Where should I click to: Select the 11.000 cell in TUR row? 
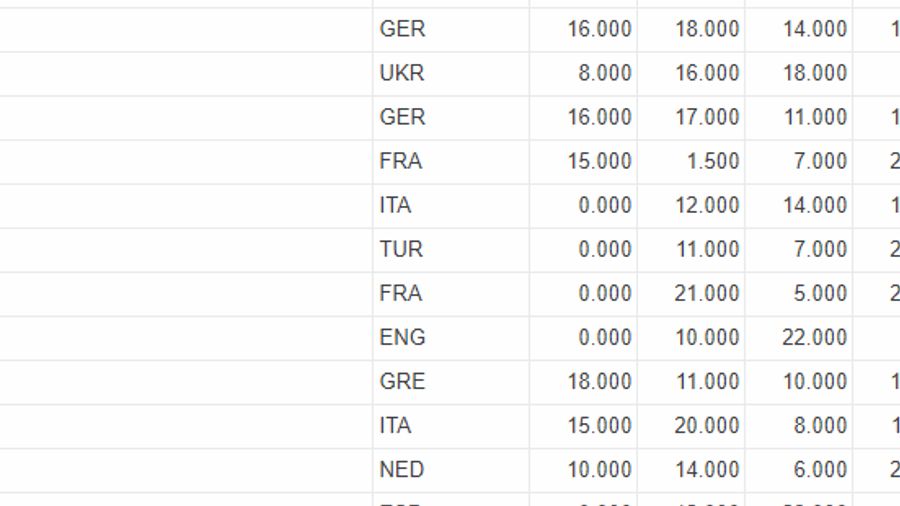[x=691, y=250]
